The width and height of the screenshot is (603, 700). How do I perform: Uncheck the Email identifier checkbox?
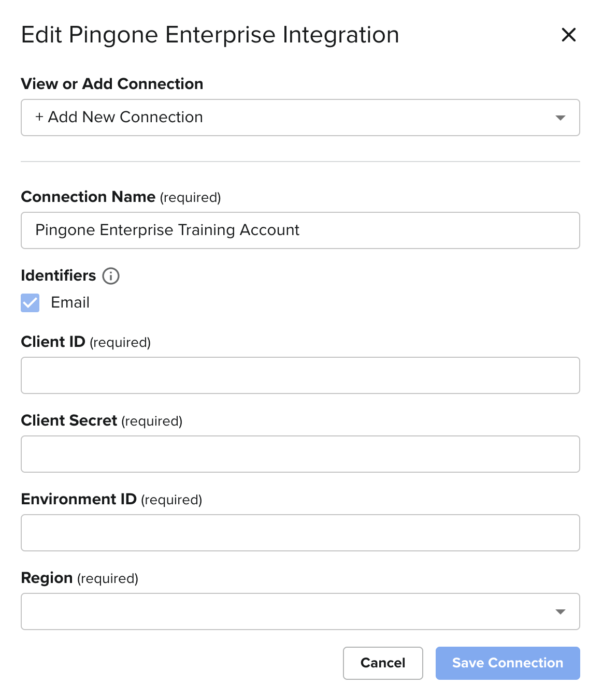coord(30,303)
